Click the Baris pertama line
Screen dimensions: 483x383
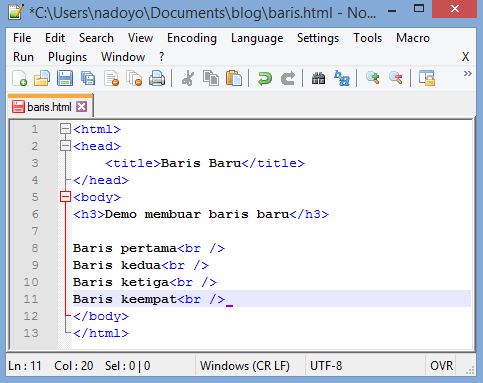(x=149, y=248)
